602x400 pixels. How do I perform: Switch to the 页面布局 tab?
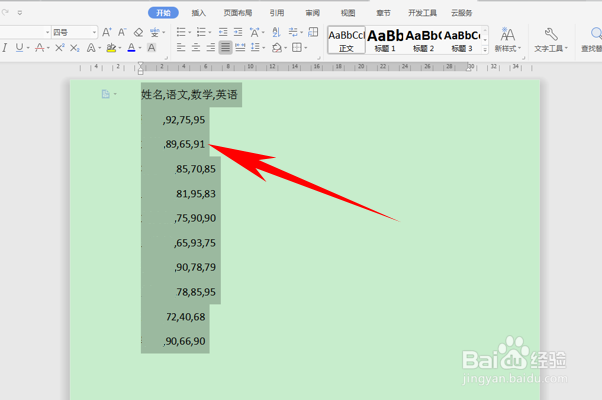pyautogui.click(x=238, y=13)
